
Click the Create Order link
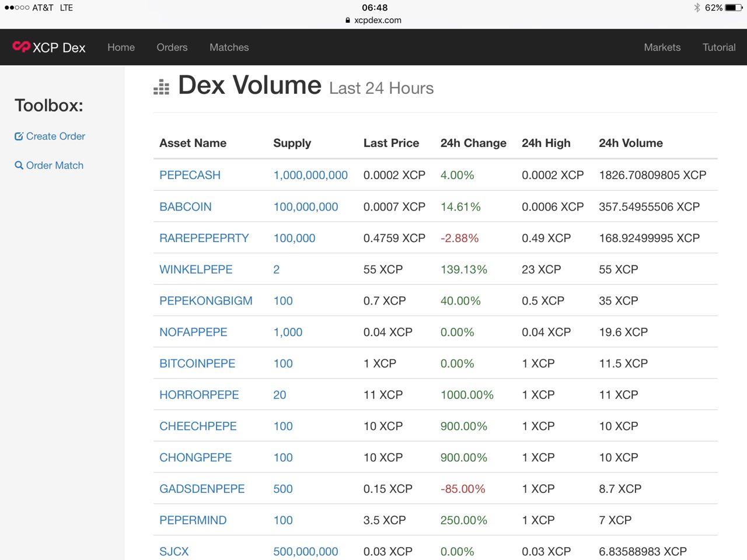(55, 136)
